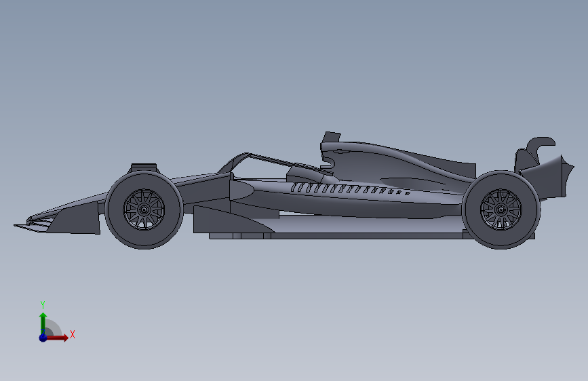
Task: Select the rear wheel of the car model
Action: click(x=501, y=209)
